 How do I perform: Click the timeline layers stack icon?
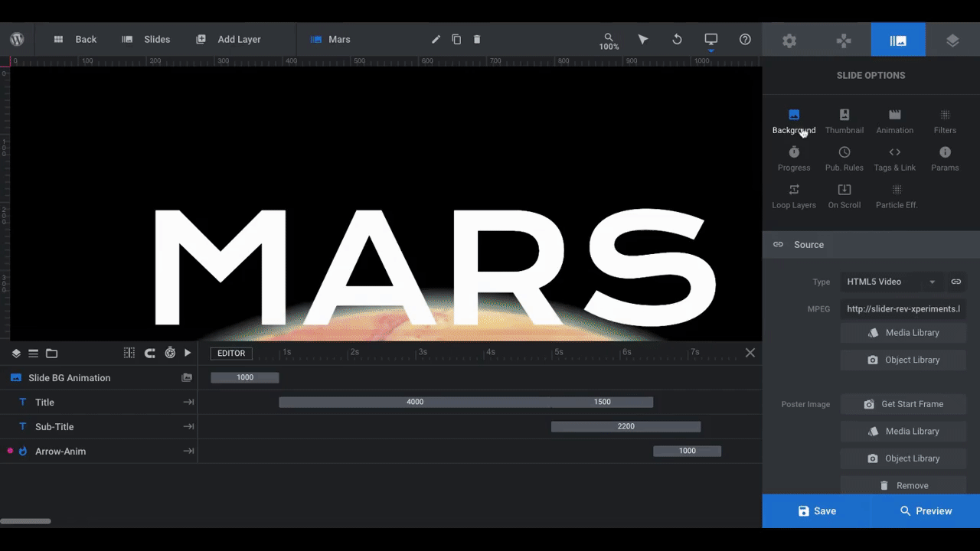click(x=16, y=353)
